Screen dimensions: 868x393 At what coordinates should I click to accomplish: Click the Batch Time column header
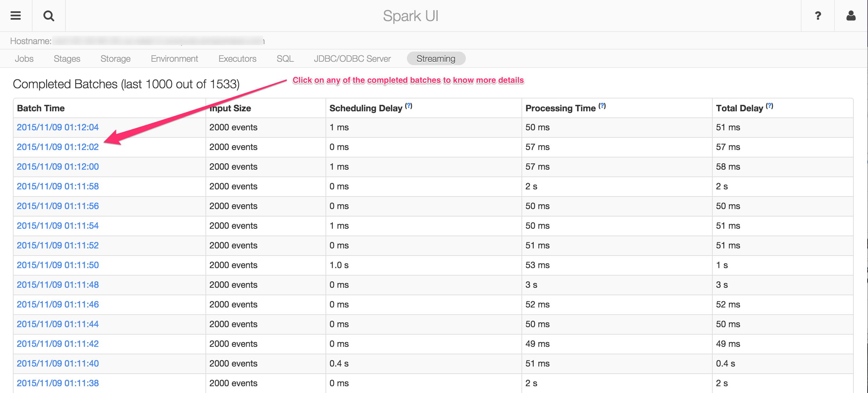pyautogui.click(x=41, y=108)
